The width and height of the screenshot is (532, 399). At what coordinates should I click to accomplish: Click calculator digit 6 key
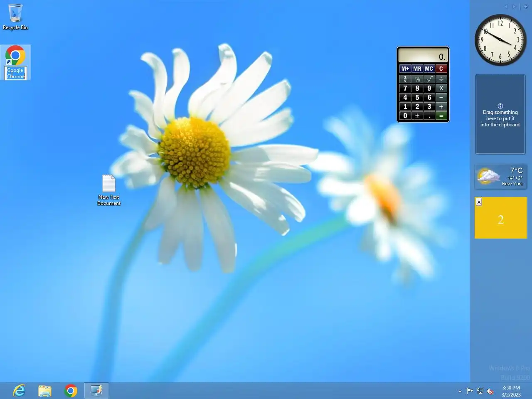[429, 97]
